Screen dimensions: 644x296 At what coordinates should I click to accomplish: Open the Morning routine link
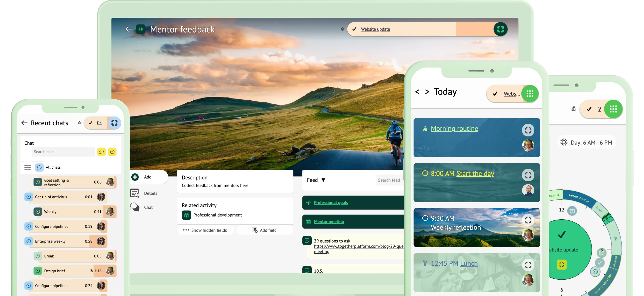454,129
